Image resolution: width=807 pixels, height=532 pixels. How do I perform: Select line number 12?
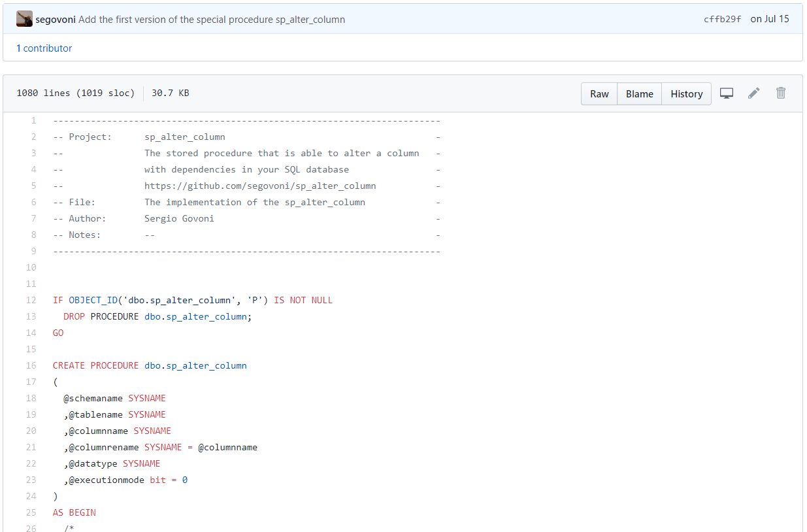tap(31, 300)
